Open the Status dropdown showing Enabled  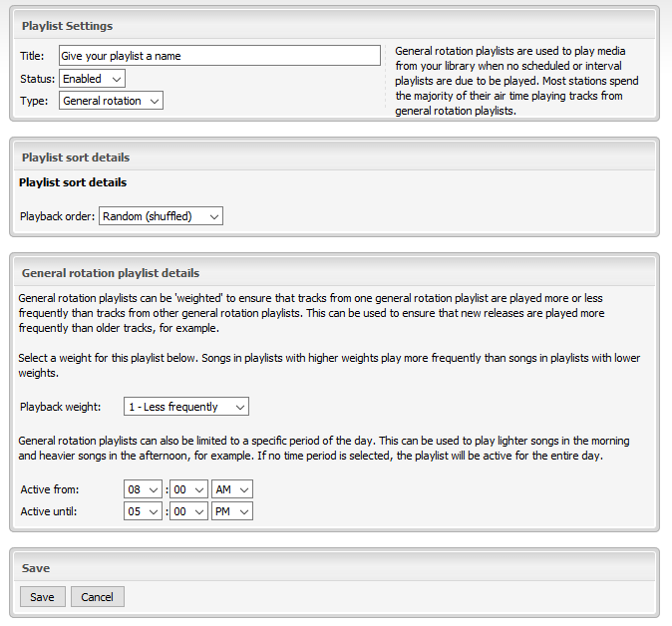[x=92, y=79]
